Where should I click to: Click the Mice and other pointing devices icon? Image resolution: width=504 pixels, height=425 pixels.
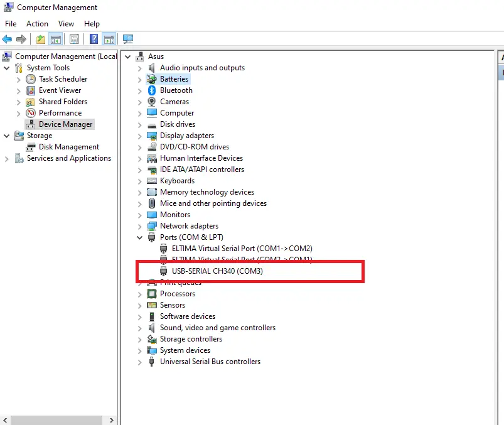(152, 203)
